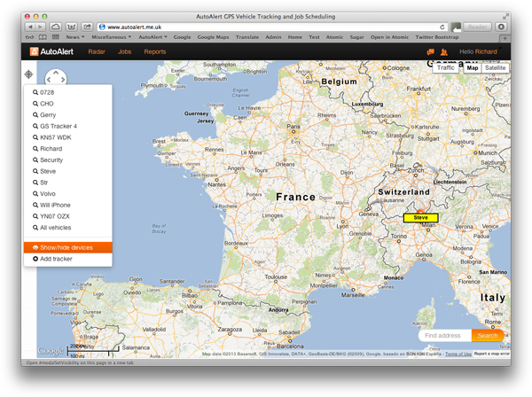
Task: Click the Reader button in address bar
Action: pos(477,27)
